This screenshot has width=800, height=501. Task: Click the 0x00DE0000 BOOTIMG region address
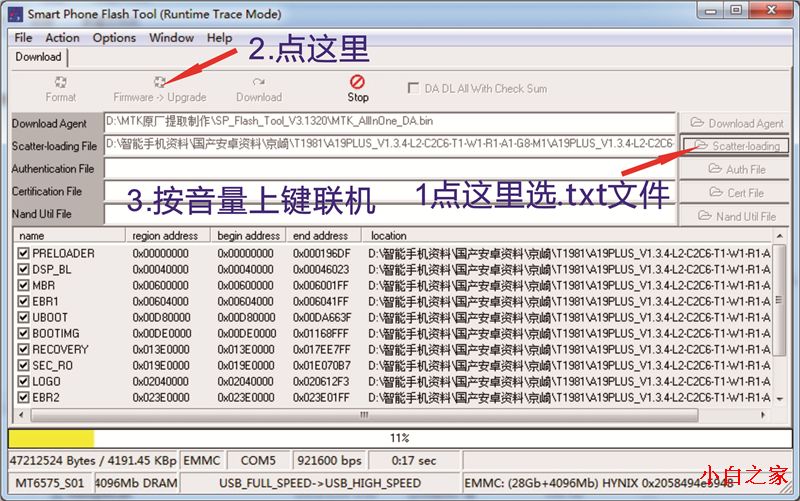pyautogui.click(x=162, y=333)
